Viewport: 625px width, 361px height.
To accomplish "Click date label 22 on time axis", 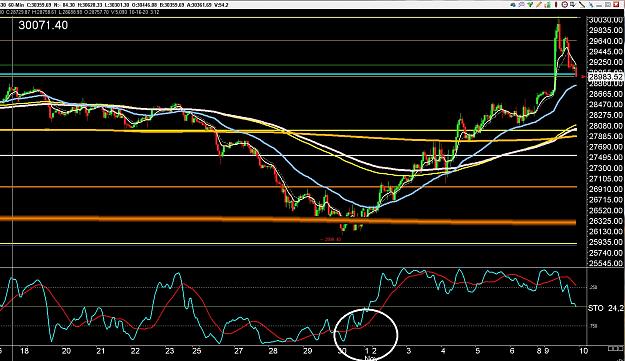I will coord(136,351).
